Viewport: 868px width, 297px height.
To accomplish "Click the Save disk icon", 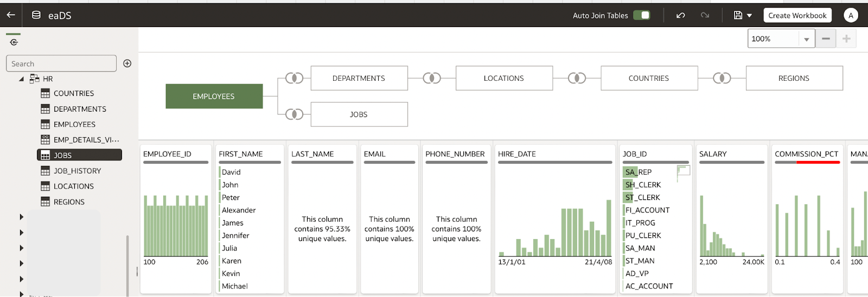I will [x=738, y=15].
